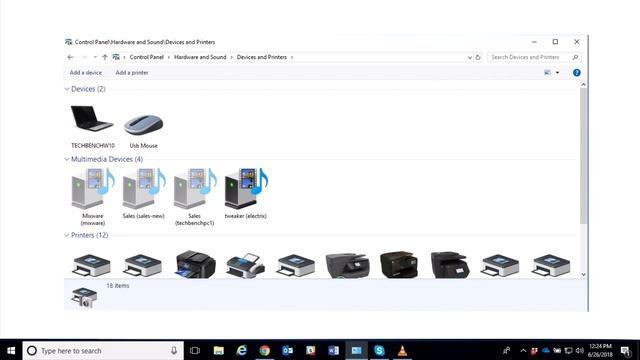Image resolution: width=640 pixels, height=360 pixels.
Task: Open Skype from the taskbar
Action: (379, 350)
